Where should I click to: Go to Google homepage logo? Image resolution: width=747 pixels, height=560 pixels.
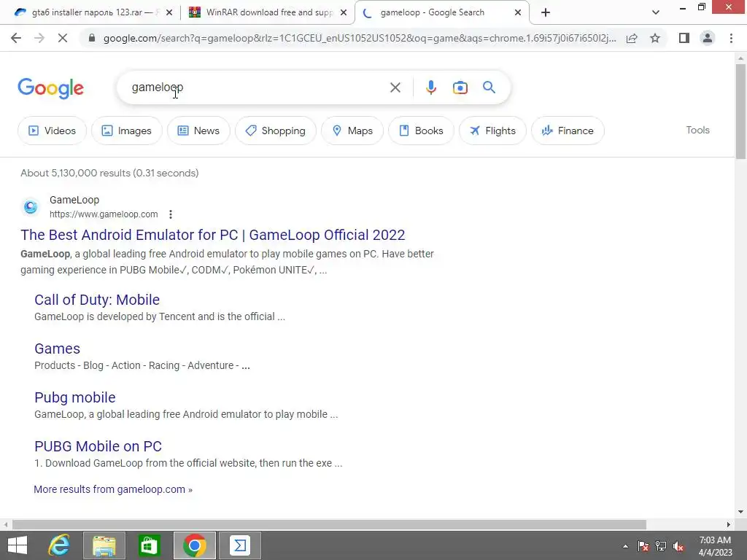click(x=51, y=88)
